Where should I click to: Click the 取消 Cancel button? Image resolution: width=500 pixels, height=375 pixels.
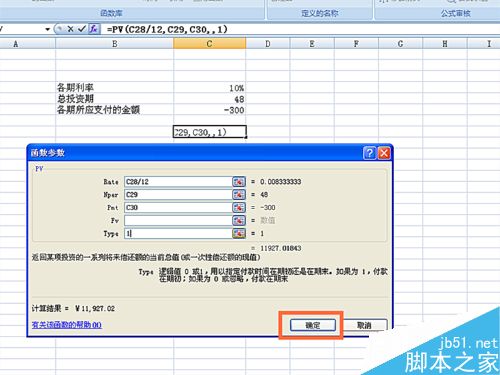coord(365,325)
